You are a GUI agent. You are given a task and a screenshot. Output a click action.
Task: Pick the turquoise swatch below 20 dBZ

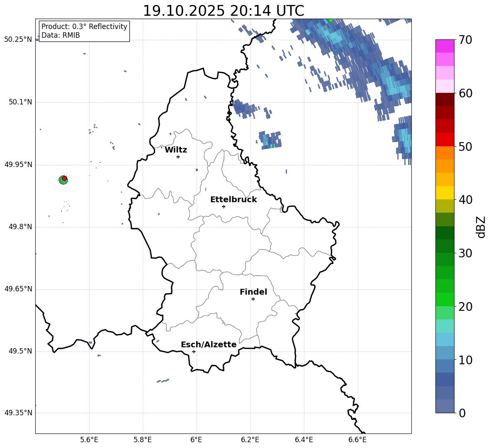coord(445,326)
